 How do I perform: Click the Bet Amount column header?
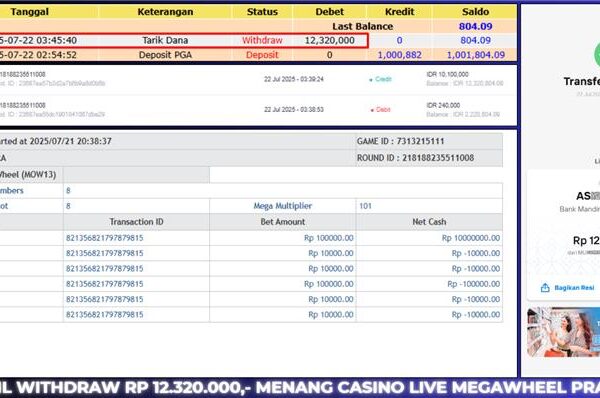[283, 222]
